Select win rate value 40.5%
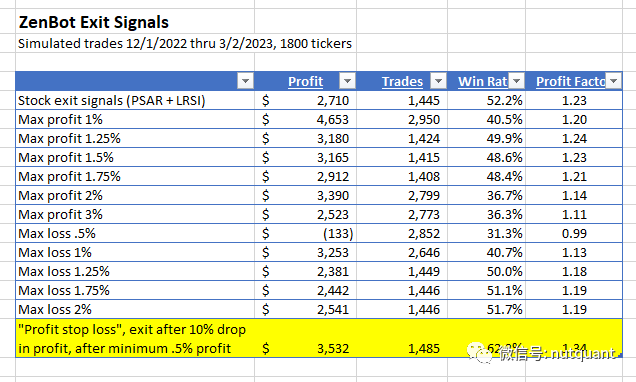 (505, 120)
